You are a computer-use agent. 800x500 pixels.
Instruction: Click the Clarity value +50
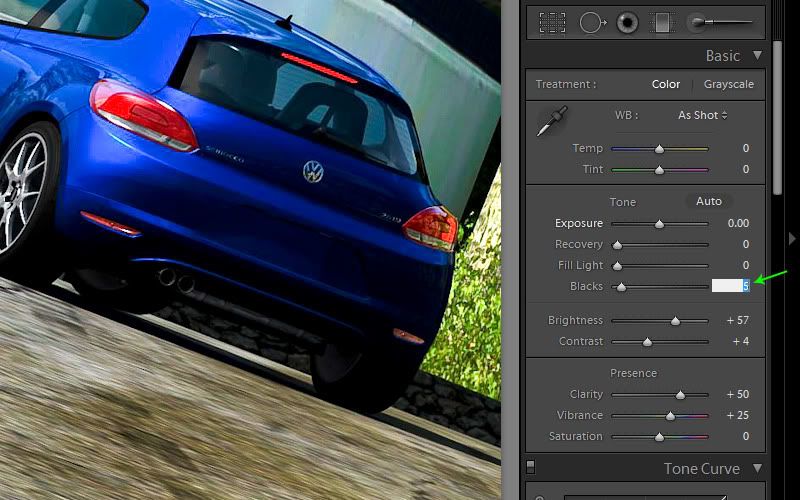coord(738,394)
